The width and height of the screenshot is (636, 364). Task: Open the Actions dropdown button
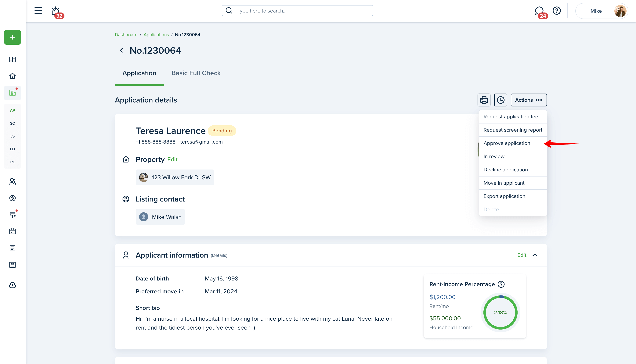(x=529, y=100)
